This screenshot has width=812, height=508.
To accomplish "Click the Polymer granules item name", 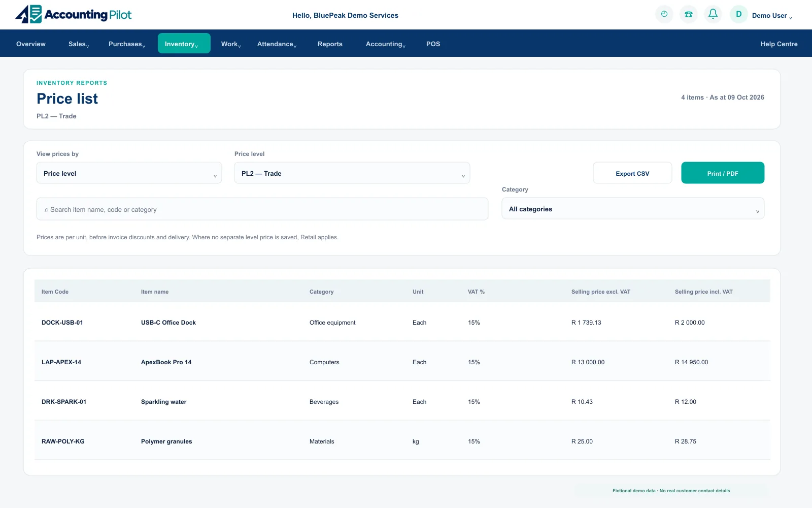I will (166, 441).
